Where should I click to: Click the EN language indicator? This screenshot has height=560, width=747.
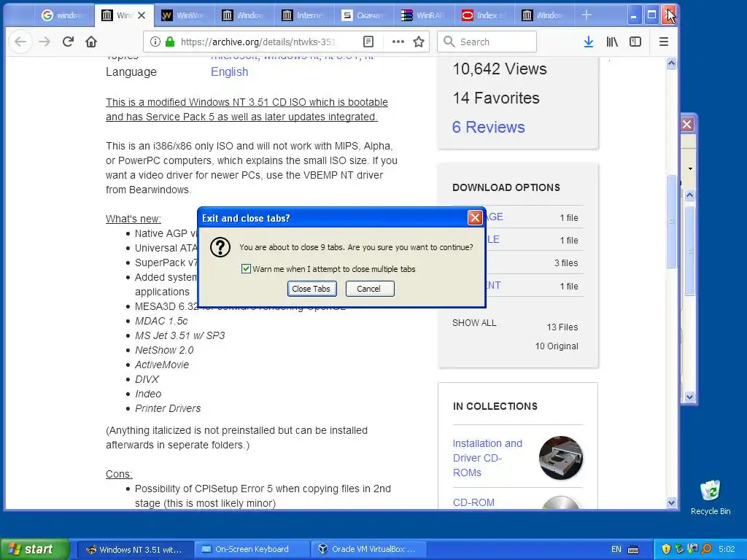[616, 550]
